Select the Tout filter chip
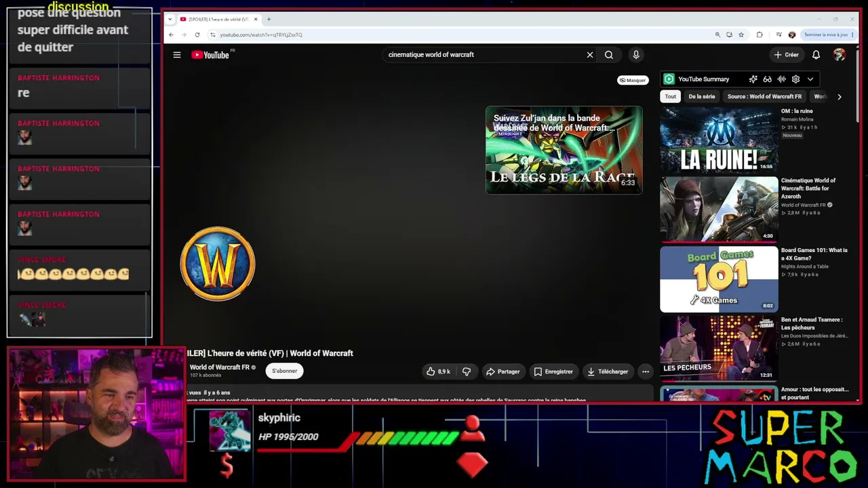 click(670, 96)
